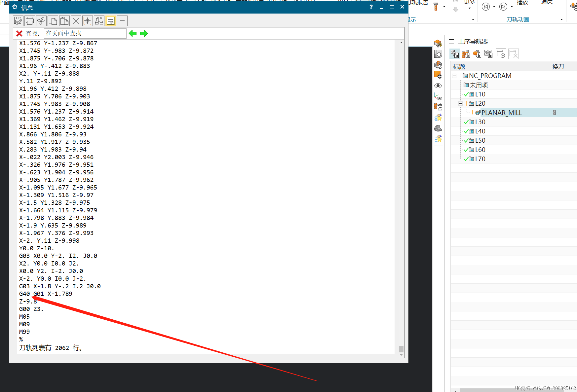Viewport: 577px width, 392px height.
Task: Click the add window icon in the navigator toolbar
Action: point(501,54)
